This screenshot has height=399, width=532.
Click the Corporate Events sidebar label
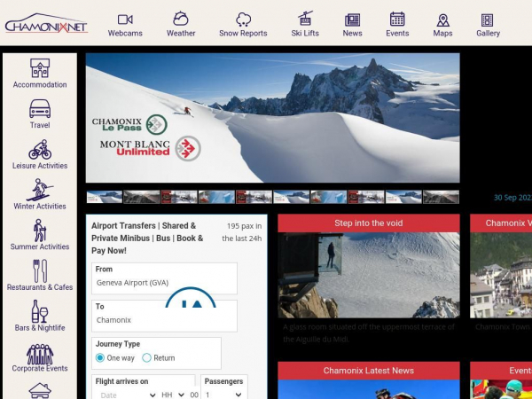(x=40, y=368)
